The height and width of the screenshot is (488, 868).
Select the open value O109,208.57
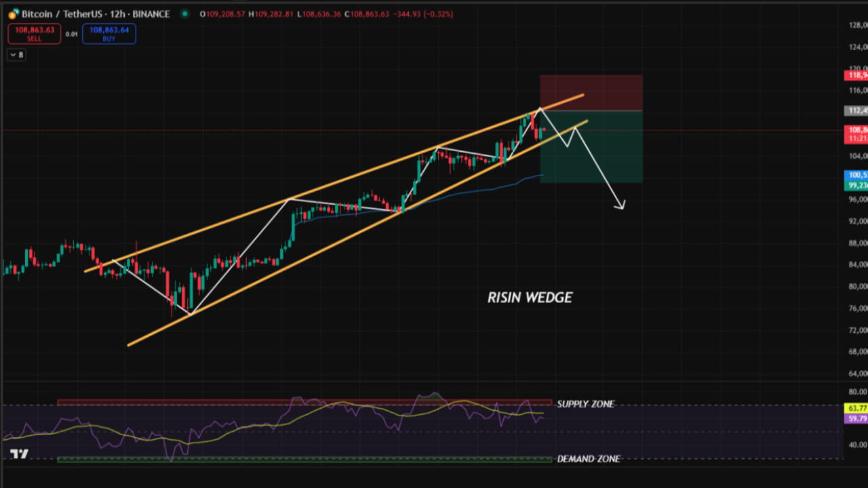pos(222,14)
